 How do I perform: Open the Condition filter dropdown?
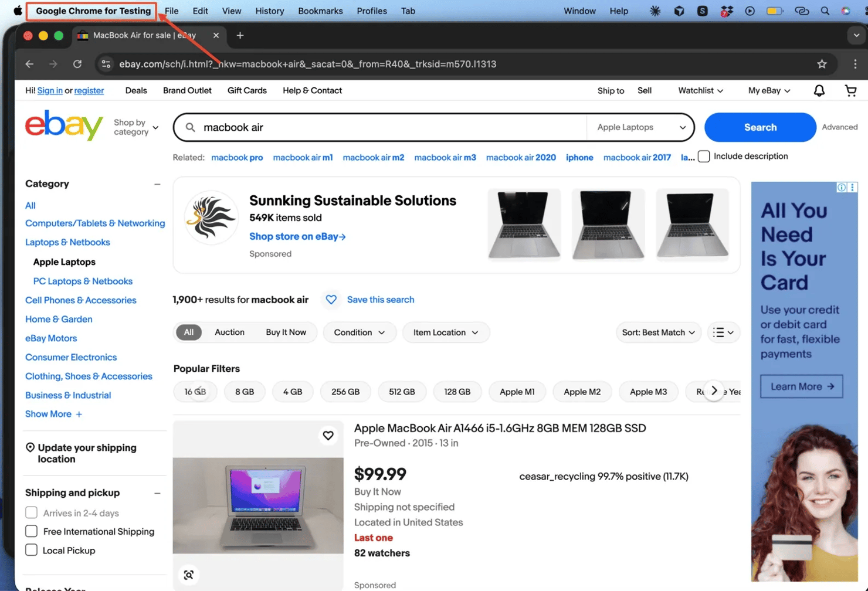tap(359, 332)
